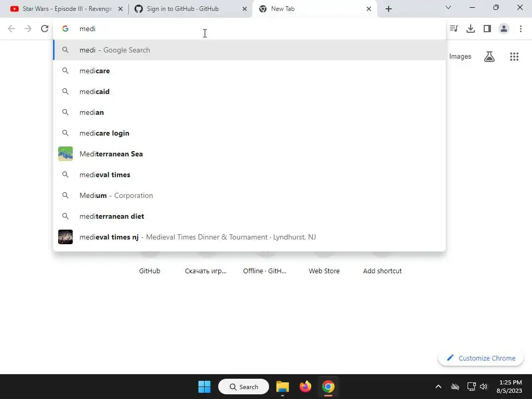The width and height of the screenshot is (532, 399).
Task: Open the profile avatar icon
Action: click(x=504, y=29)
